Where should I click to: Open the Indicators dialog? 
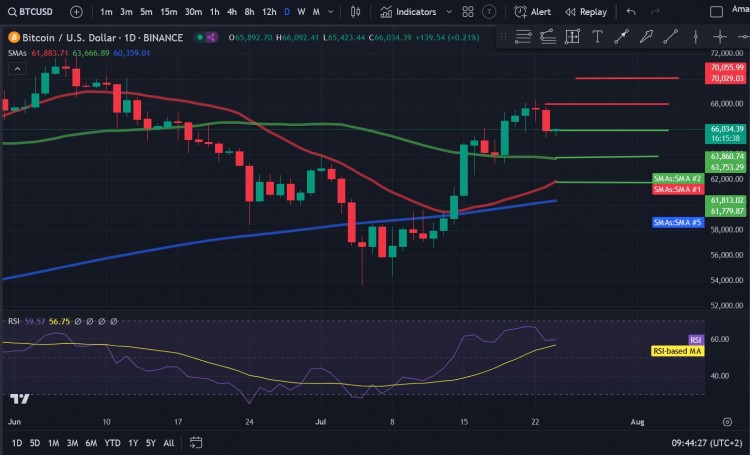click(408, 12)
